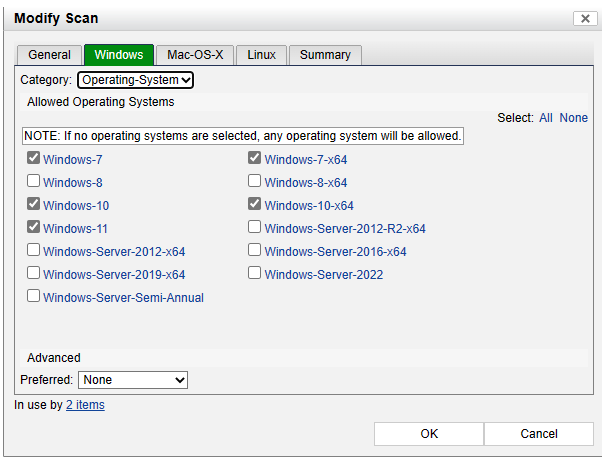Select the Linux tab
The height and width of the screenshot is (461, 608).
pos(262,55)
